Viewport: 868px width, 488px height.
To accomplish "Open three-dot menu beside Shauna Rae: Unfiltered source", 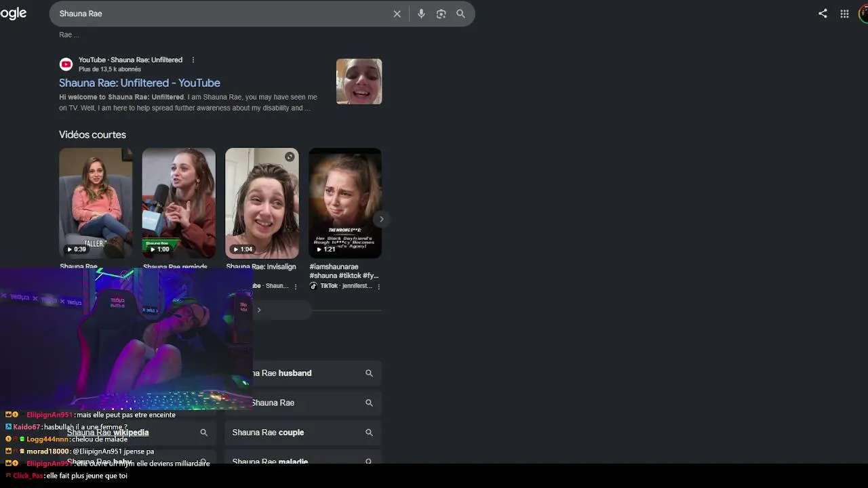I will click(x=193, y=60).
